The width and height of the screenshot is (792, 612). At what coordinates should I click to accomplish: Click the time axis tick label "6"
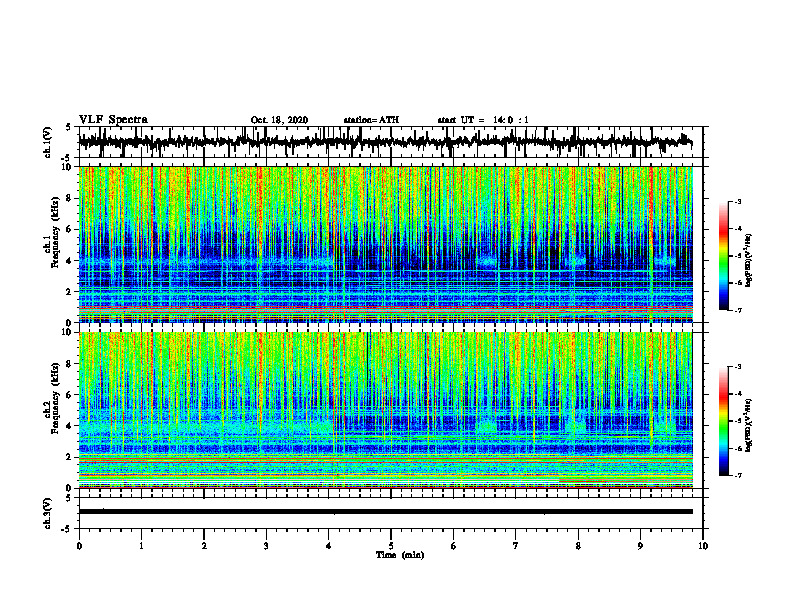pos(454,546)
